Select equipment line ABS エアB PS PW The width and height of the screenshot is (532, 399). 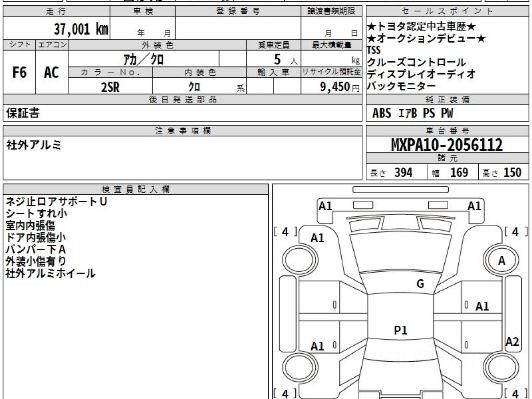coord(413,113)
